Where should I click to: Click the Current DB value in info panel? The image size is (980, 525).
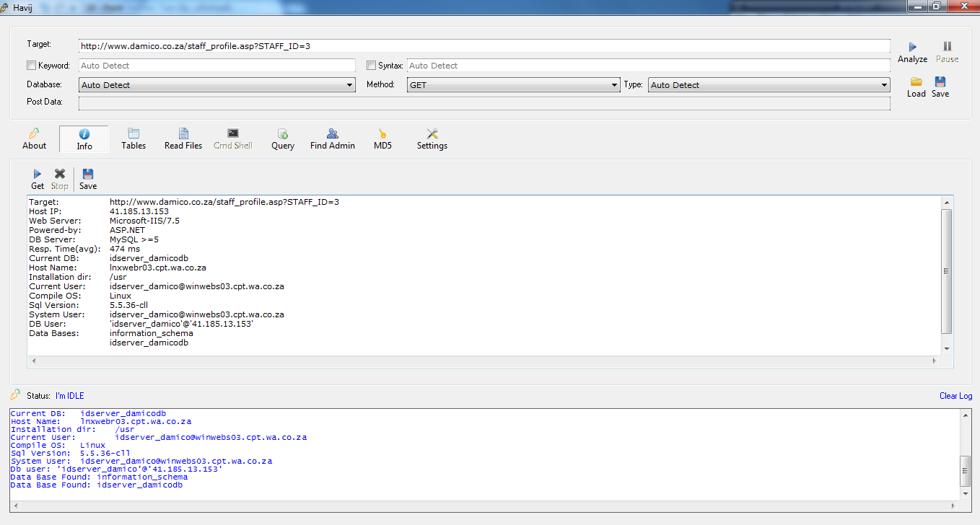[149, 258]
